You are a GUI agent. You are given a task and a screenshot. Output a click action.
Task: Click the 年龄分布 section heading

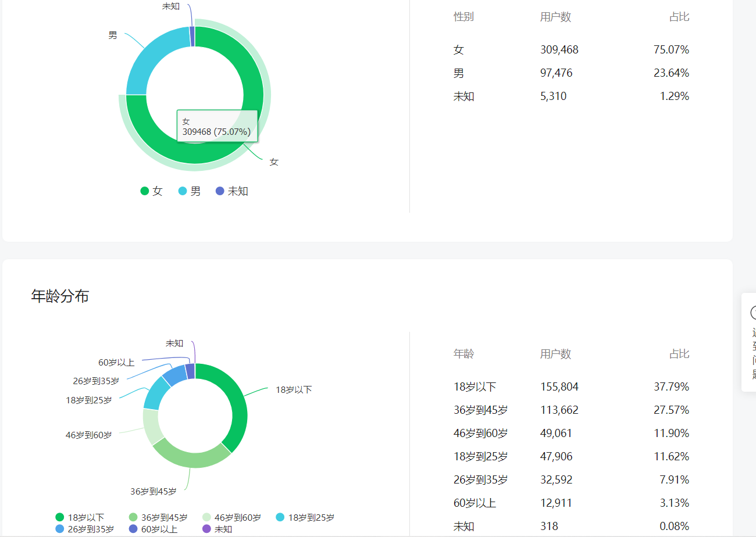point(60,296)
